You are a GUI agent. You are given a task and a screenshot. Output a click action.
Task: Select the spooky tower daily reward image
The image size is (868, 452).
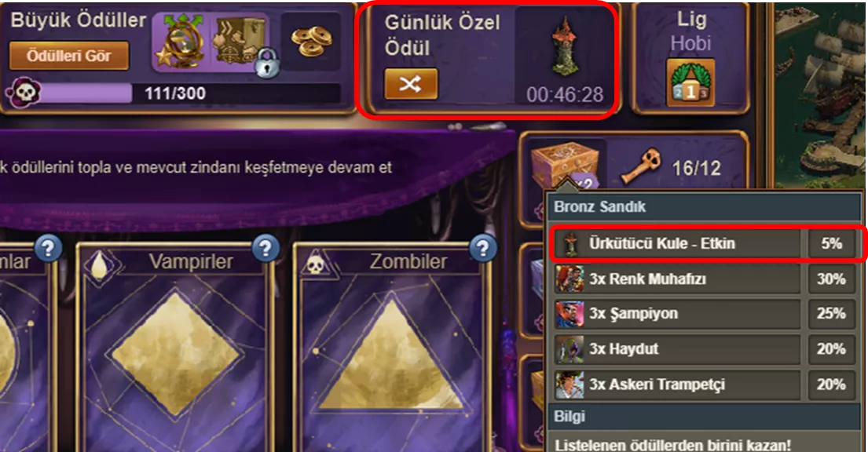pos(565,46)
